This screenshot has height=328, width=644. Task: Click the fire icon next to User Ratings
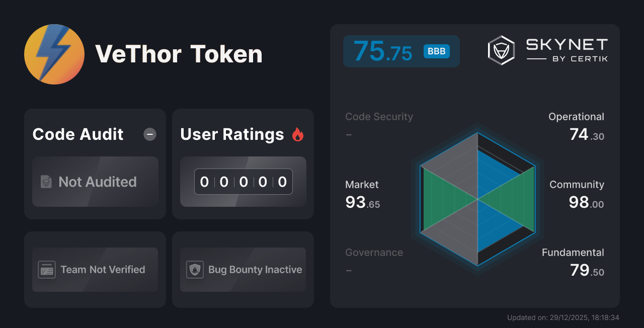(x=298, y=134)
